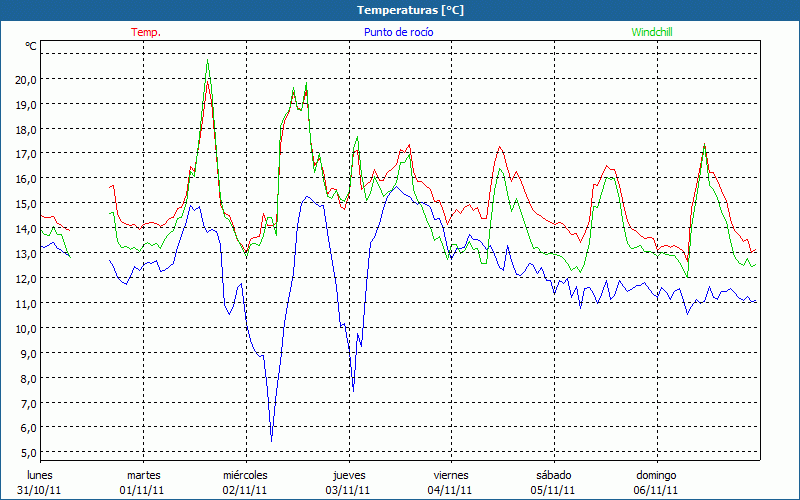Click the 06/11/11 date label

[x=656, y=490]
